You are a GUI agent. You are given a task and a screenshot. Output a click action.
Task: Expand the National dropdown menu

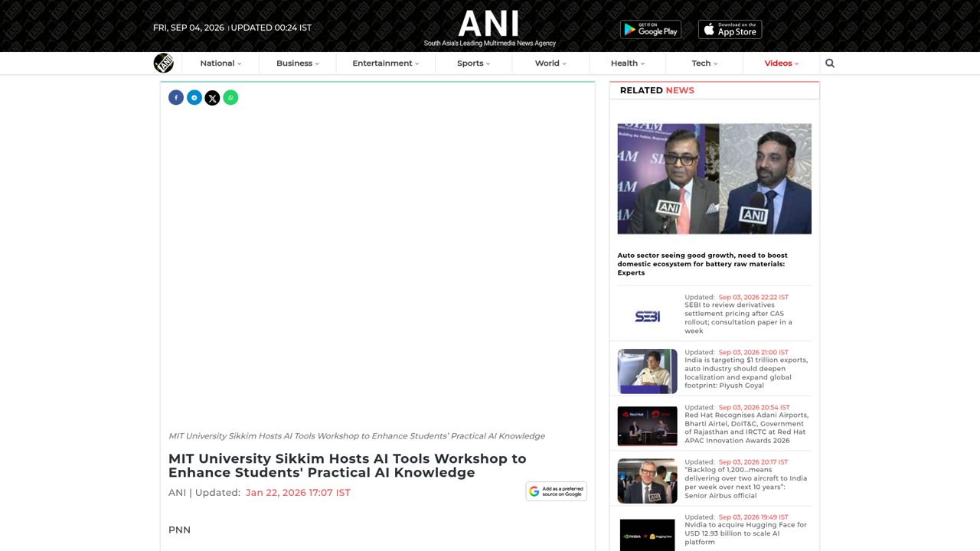point(220,64)
